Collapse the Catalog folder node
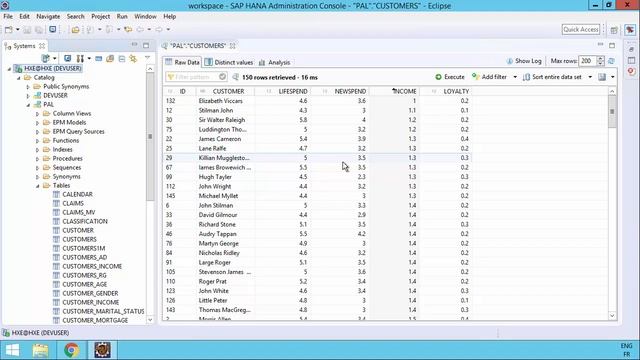 [x=18, y=78]
